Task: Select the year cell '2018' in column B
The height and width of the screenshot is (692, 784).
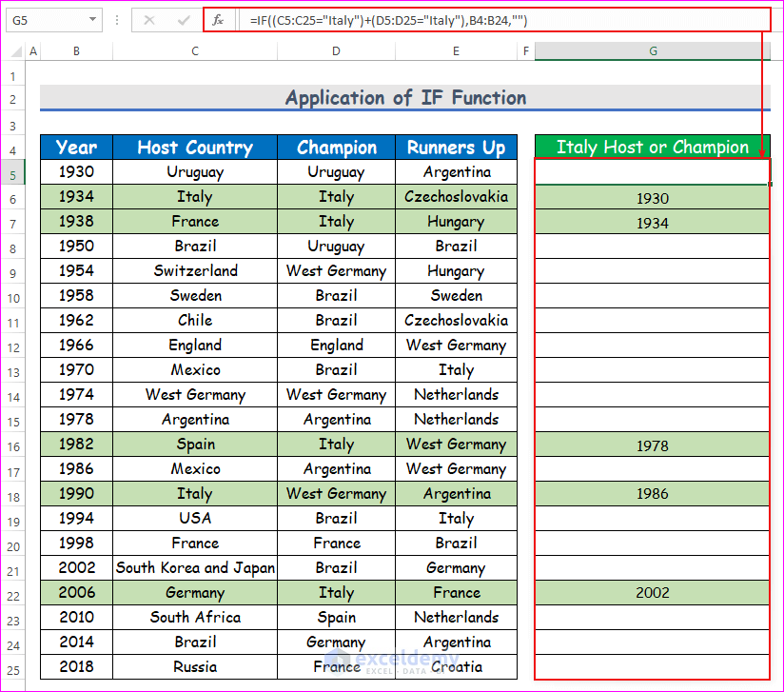Action: [x=76, y=666]
